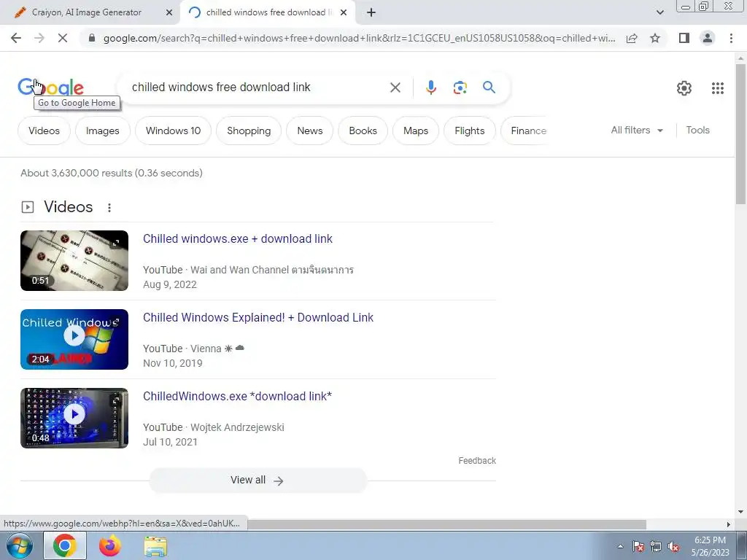Image resolution: width=747 pixels, height=560 pixels.
Task: Go back using the browser back arrow
Action: [x=16, y=38]
